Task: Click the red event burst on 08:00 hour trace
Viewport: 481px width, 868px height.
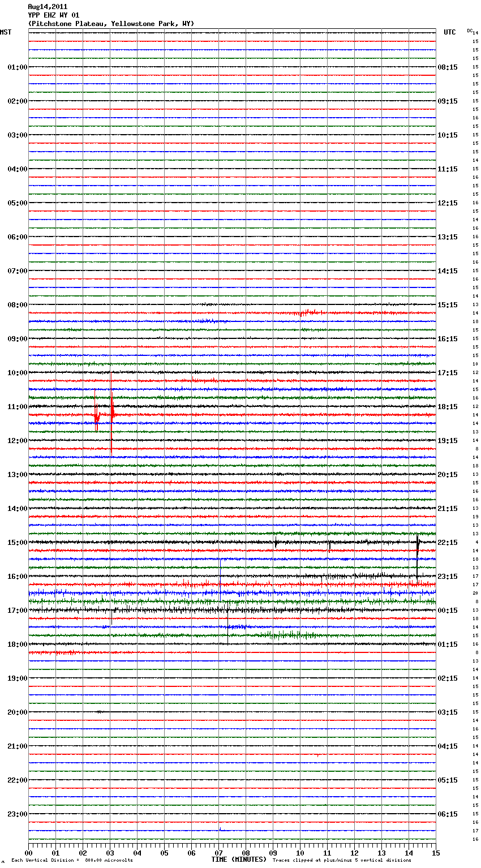Action: (x=308, y=312)
